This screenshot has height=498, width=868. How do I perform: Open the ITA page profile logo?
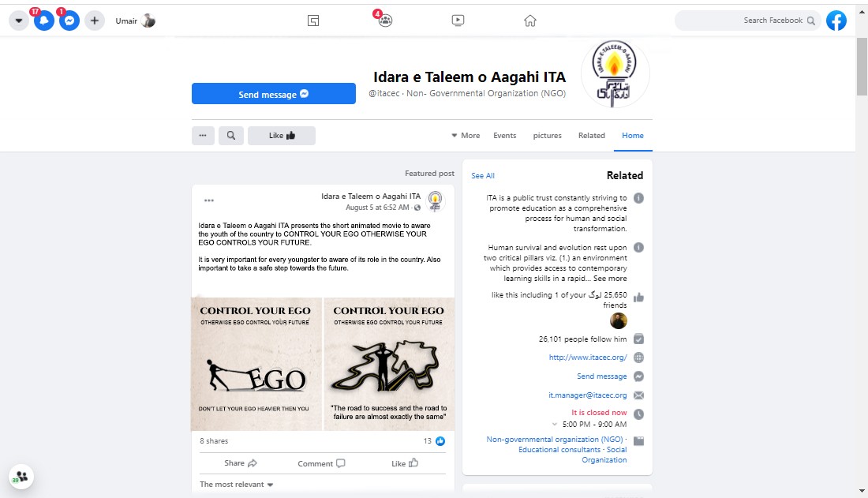click(x=615, y=73)
